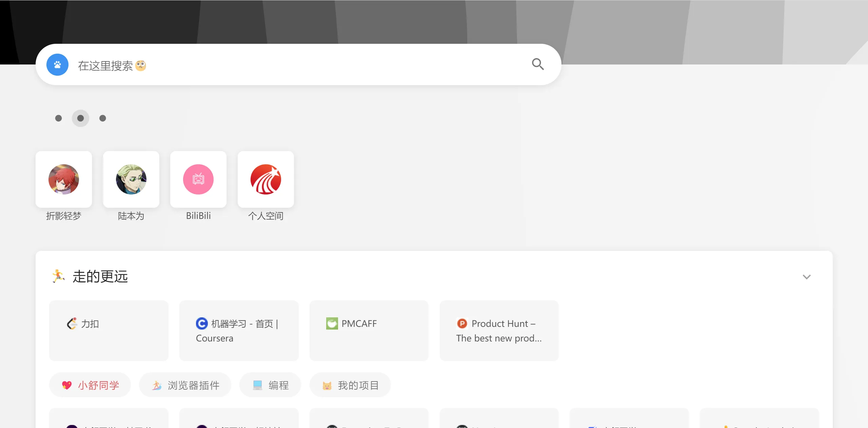Screen dimensions: 868x428
Task: Open the Product Hunt bookmark icon
Action: (462, 323)
